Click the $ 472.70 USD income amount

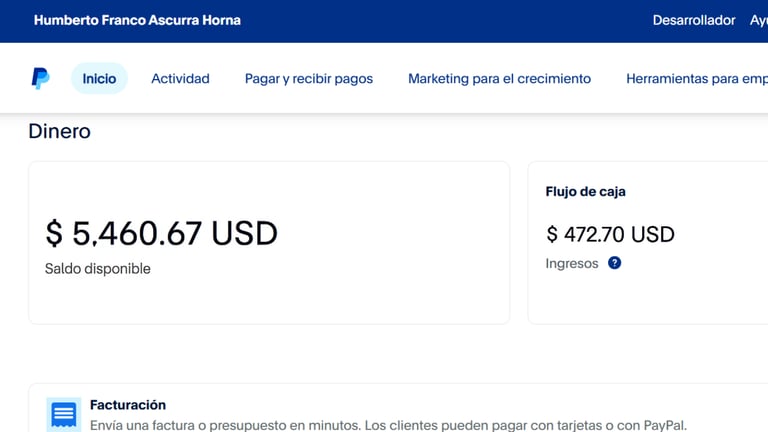[610, 234]
